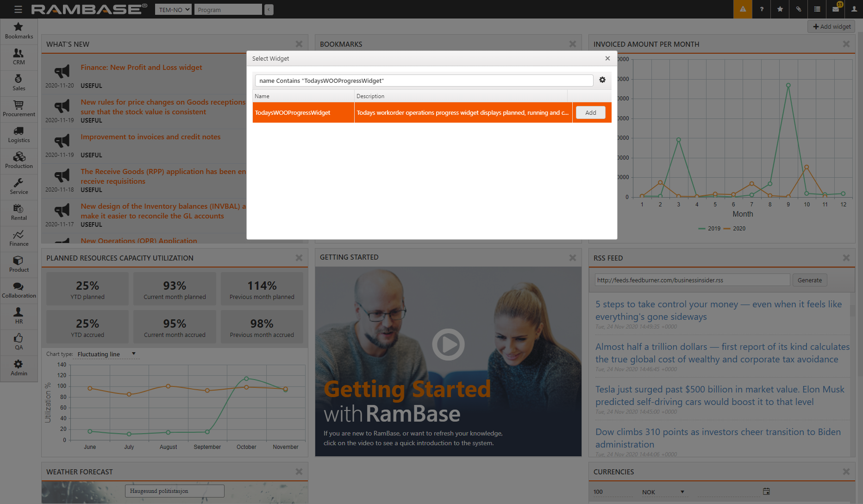The width and height of the screenshot is (863, 504).
Task: Open the messages envelope icon
Action: [836, 9]
